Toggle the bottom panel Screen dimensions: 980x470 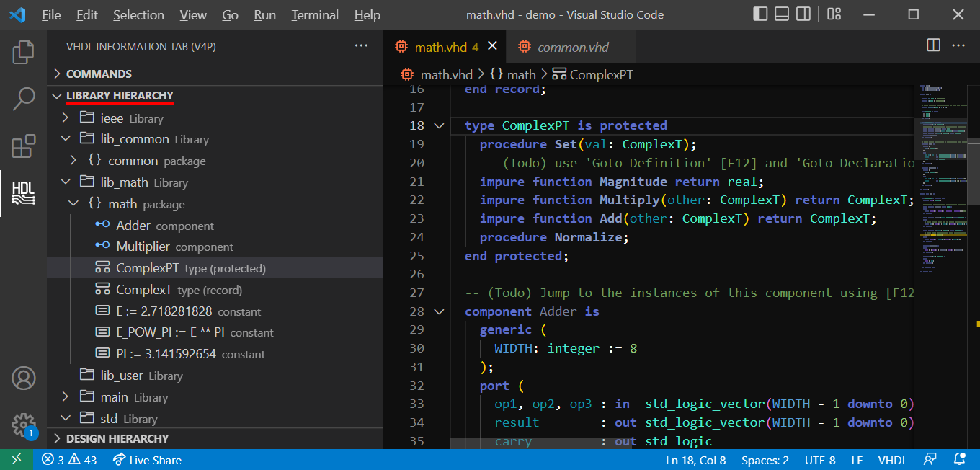coord(782,14)
